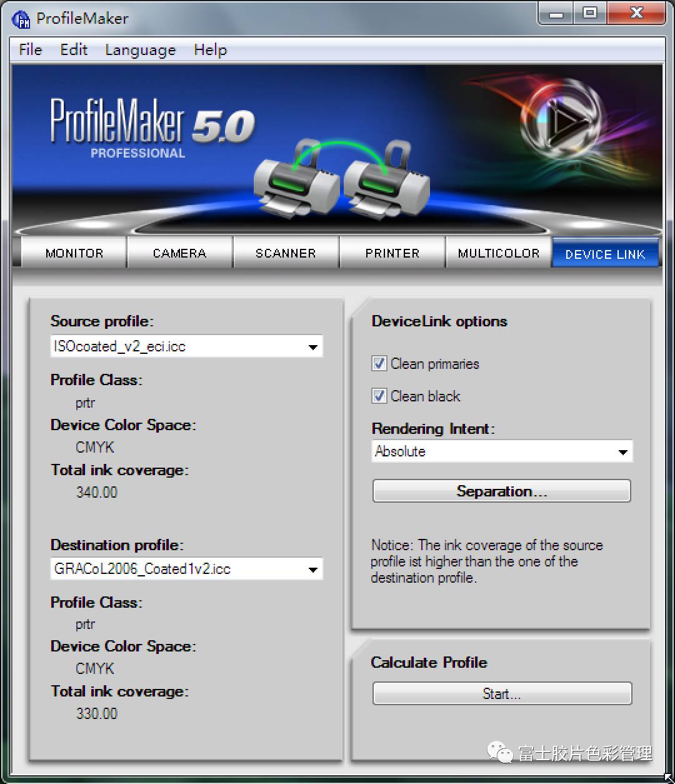Toggle the Clean primaries checkbox
Image resolution: width=675 pixels, height=784 pixels.
click(x=379, y=363)
